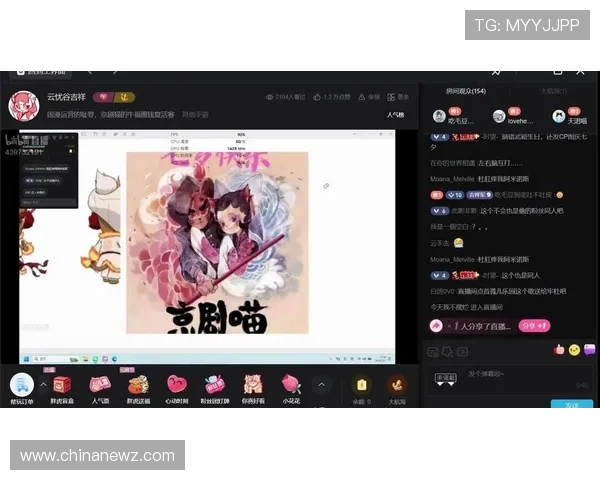Expand the gift bar with the right-side chevron
Viewport: 600px width, 480px height.
coord(321,385)
